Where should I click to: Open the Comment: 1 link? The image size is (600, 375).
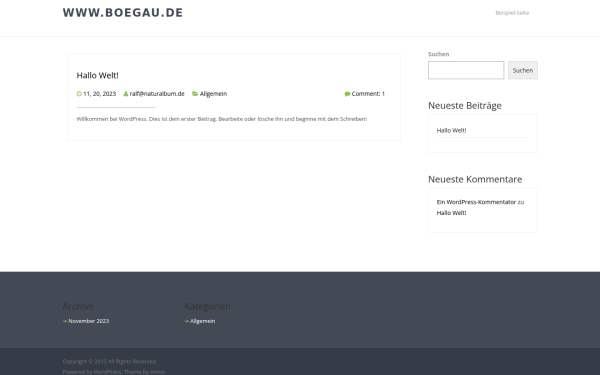pos(368,94)
